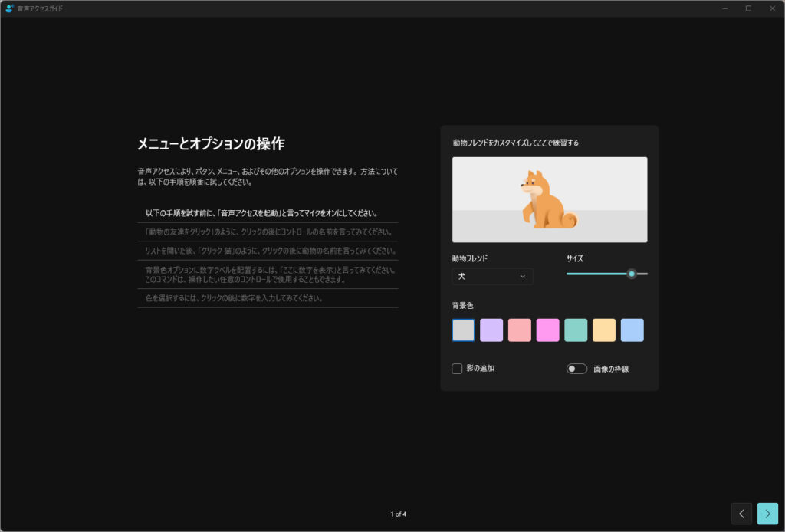785x532 pixels.
Task: Click the 音声アクセスガイド app icon in title bar
Action: click(9, 8)
